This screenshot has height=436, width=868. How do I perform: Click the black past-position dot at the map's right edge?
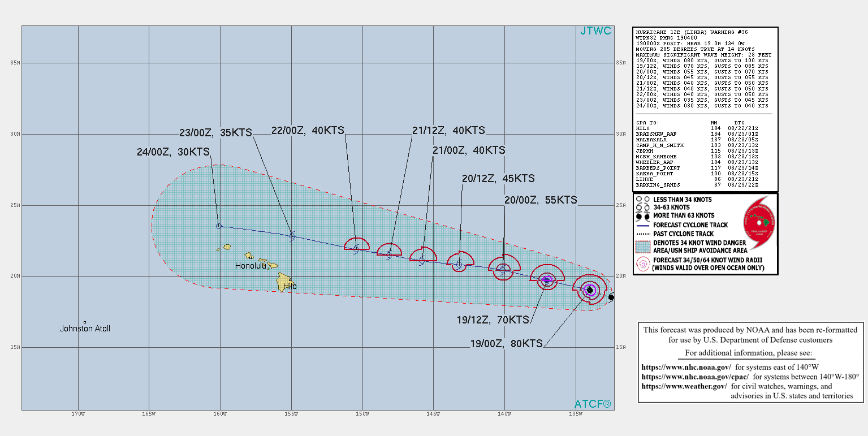tap(611, 297)
